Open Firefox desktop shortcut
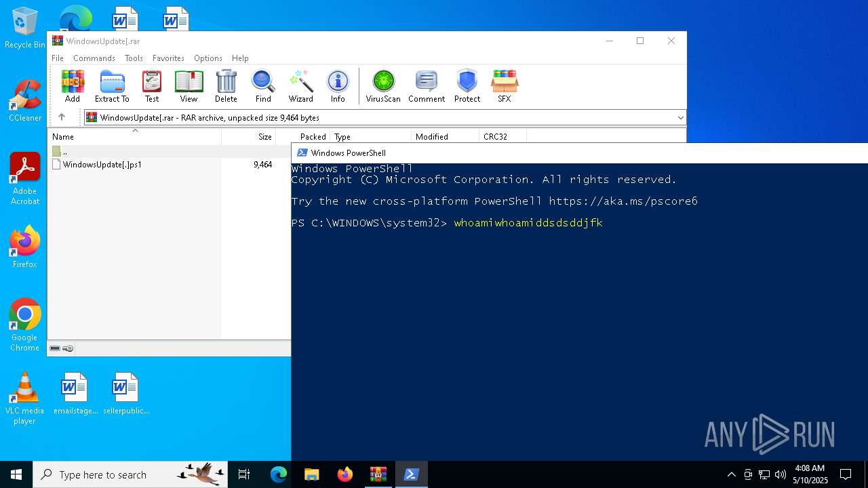Image resolution: width=868 pixels, height=488 pixels. [x=25, y=247]
